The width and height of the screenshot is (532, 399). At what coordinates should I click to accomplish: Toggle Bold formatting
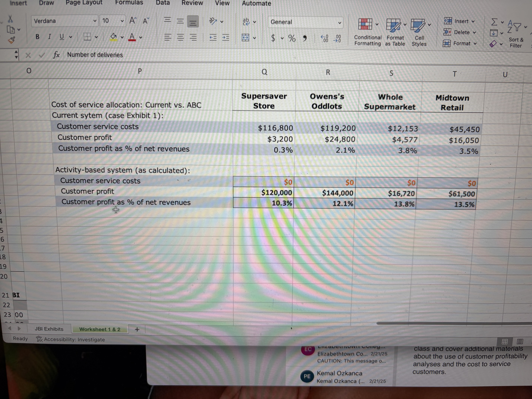coord(37,37)
